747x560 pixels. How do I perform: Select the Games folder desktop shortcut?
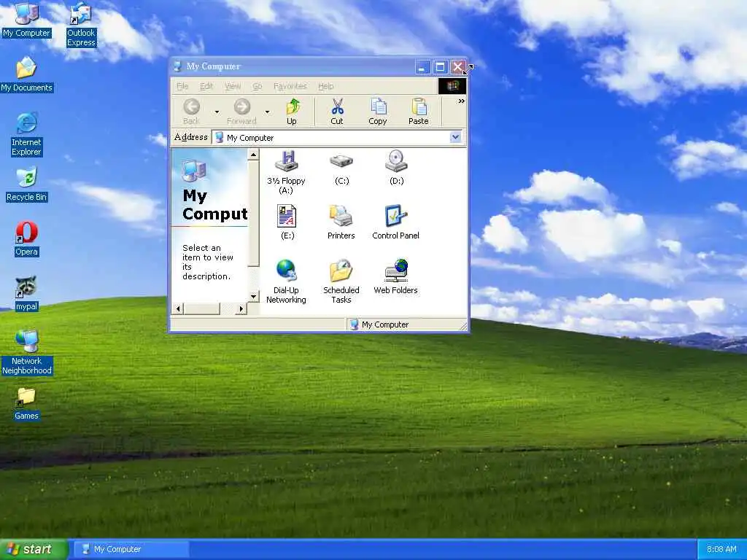point(26,402)
